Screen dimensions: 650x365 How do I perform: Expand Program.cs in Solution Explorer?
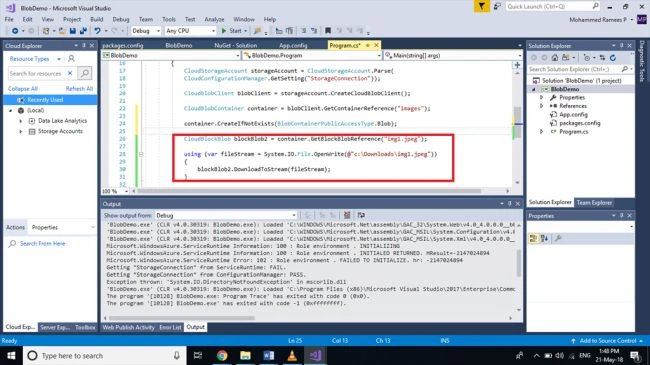(541, 132)
